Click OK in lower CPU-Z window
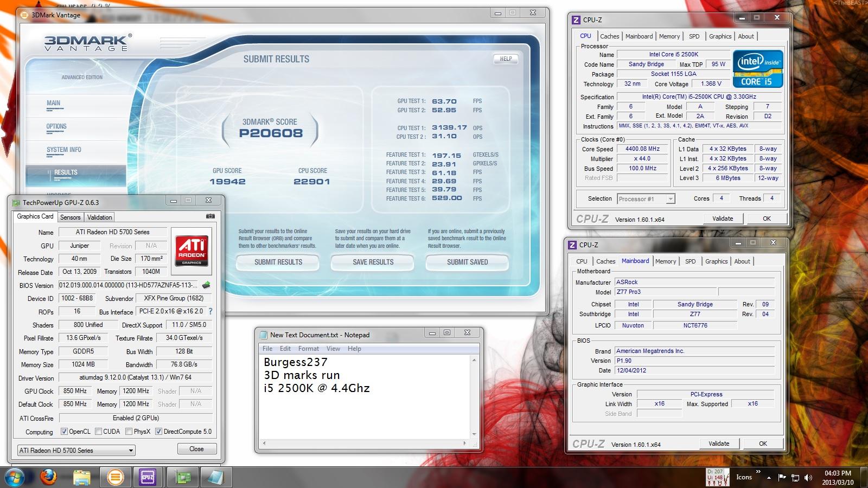 pyautogui.click(x=763, y=444)
